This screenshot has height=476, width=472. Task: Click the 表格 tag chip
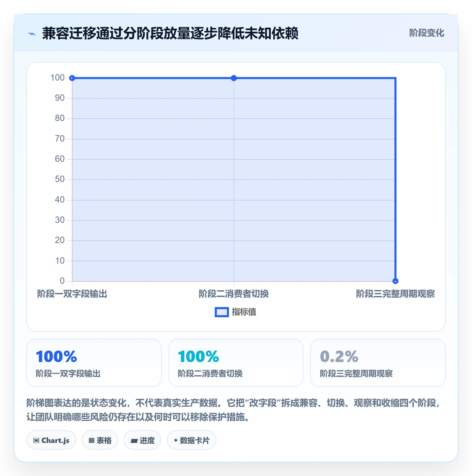pyautogui.click(x=100, y=440)
